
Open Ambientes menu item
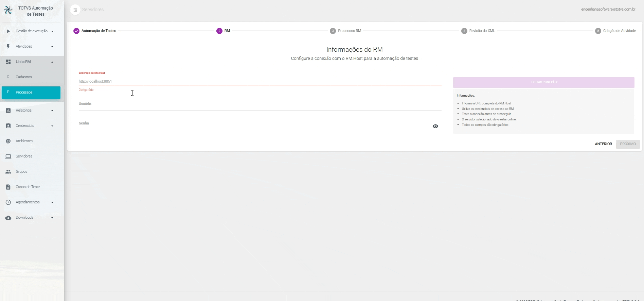pyautogui.click(x=31, y=141)
